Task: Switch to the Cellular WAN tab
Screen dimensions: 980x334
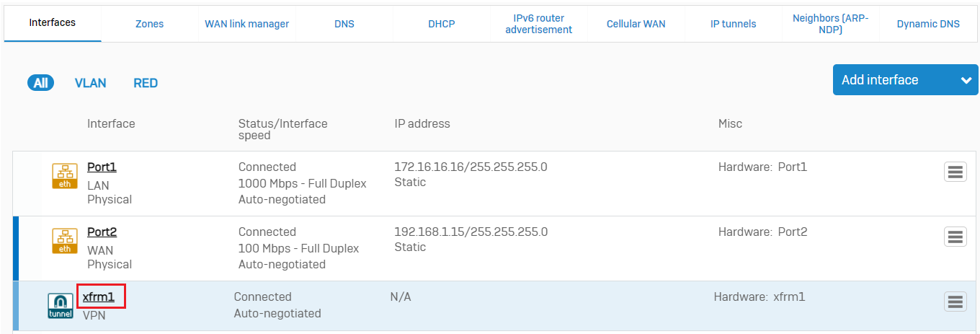Action: click(x=636, y=24)
